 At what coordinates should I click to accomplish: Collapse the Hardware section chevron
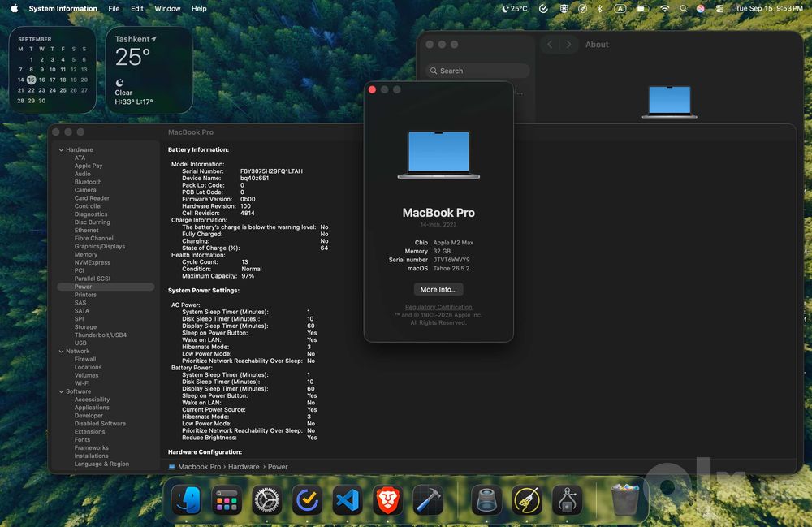[61, 149]
